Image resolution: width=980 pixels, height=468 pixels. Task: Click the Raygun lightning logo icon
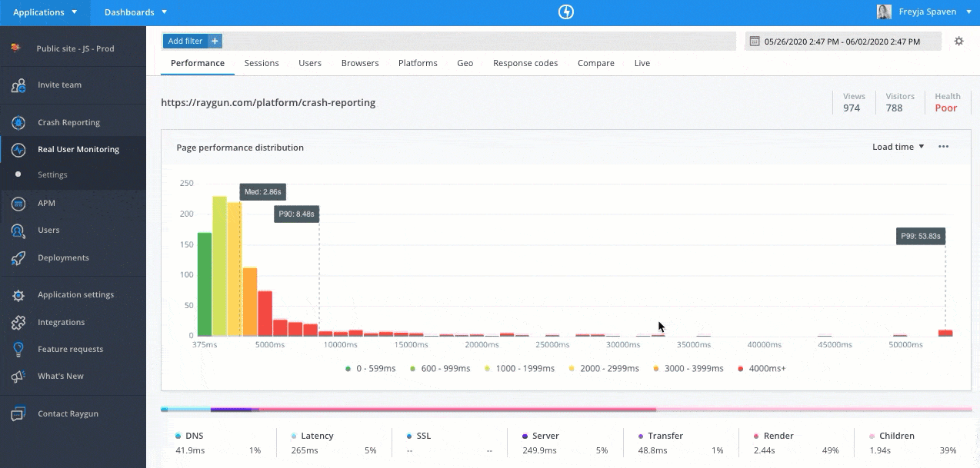(566, 12)
